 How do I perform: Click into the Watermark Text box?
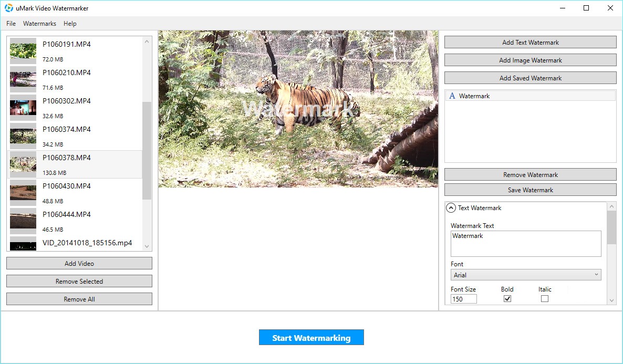tap(526, 244)
